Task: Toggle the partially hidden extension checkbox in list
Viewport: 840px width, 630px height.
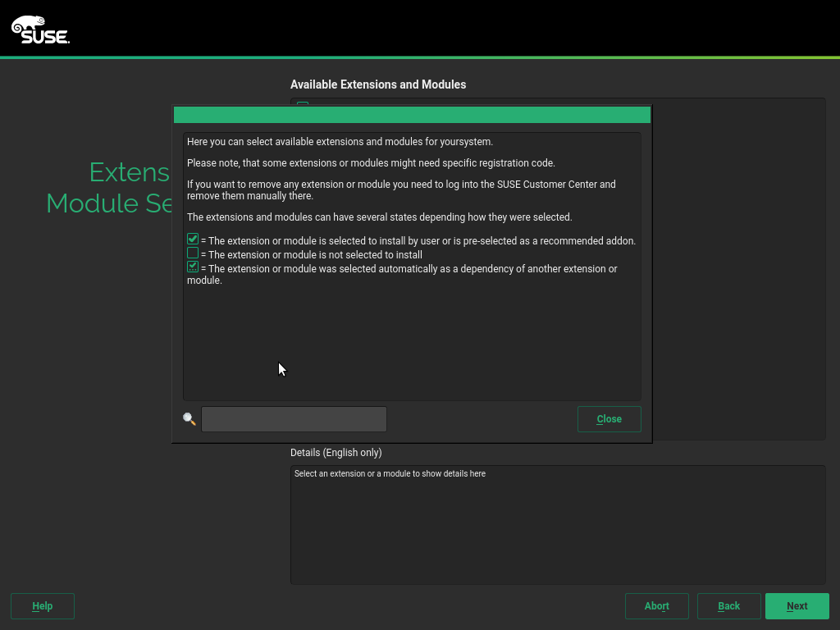Action: click(303, 103)
